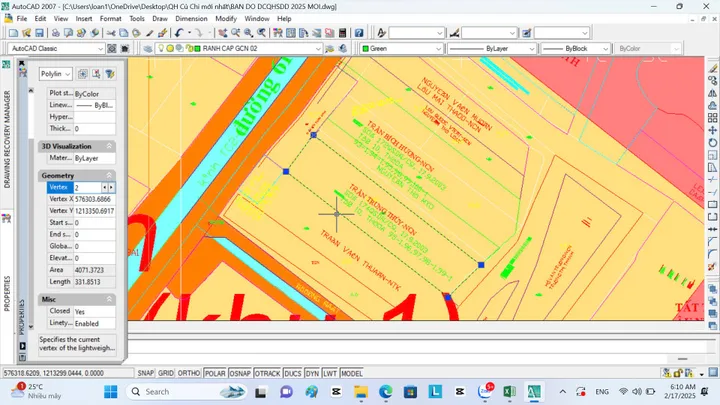Open Modify menu
The image size is (720, 405).
coord(226,19)
